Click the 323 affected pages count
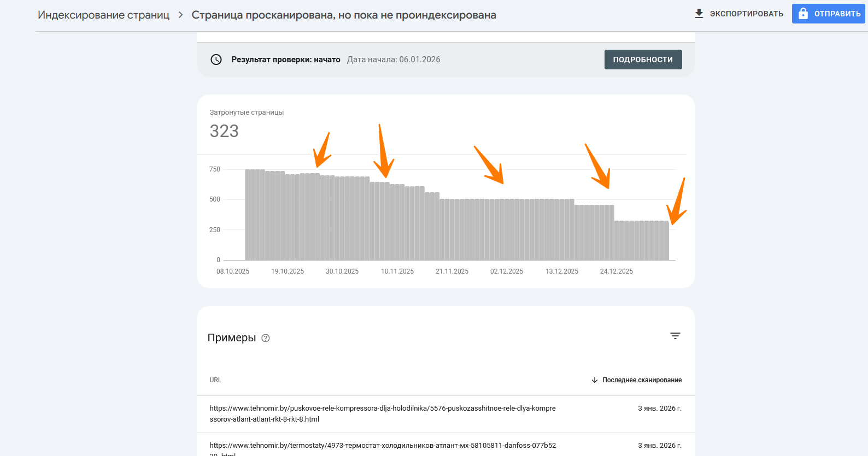Viewport: 868px width, 456px height. [224, 131]
